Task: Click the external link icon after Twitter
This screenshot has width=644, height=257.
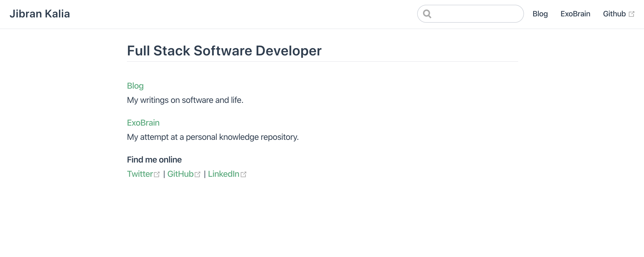Action: click(x=157, y=174)
